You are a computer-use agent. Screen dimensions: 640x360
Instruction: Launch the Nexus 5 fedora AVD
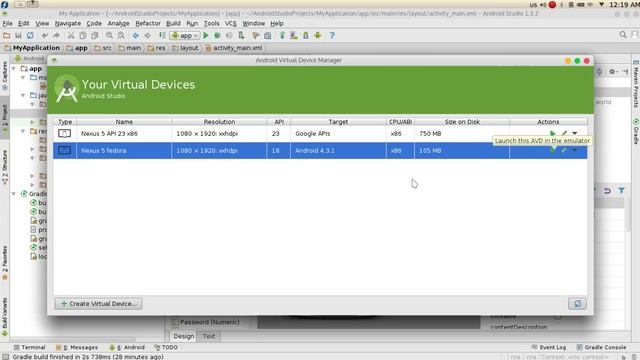[552, 151]
